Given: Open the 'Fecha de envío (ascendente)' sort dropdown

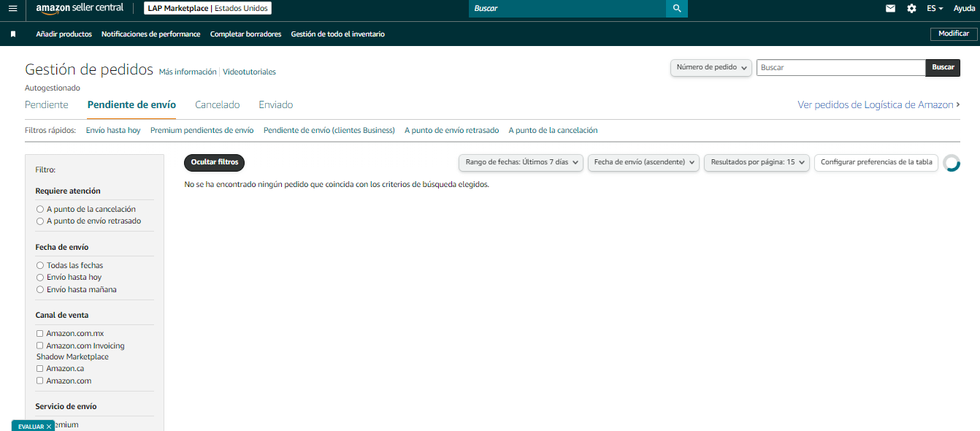Looking at the screenshot, I should coord(643,162).
